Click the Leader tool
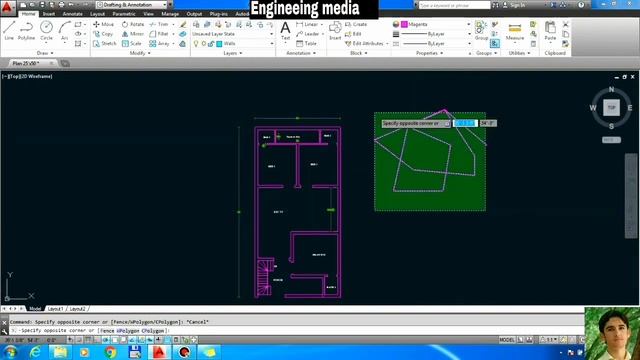 click(x=307, y=34)
